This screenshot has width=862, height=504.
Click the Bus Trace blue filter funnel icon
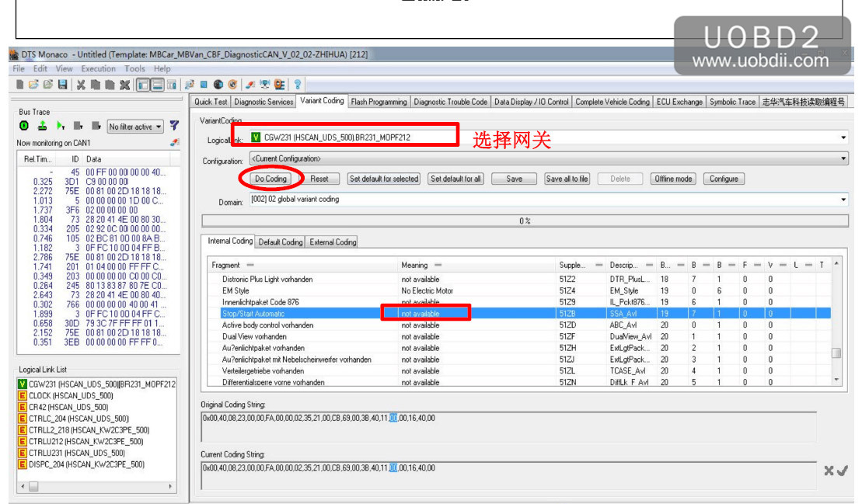[174, 126]
